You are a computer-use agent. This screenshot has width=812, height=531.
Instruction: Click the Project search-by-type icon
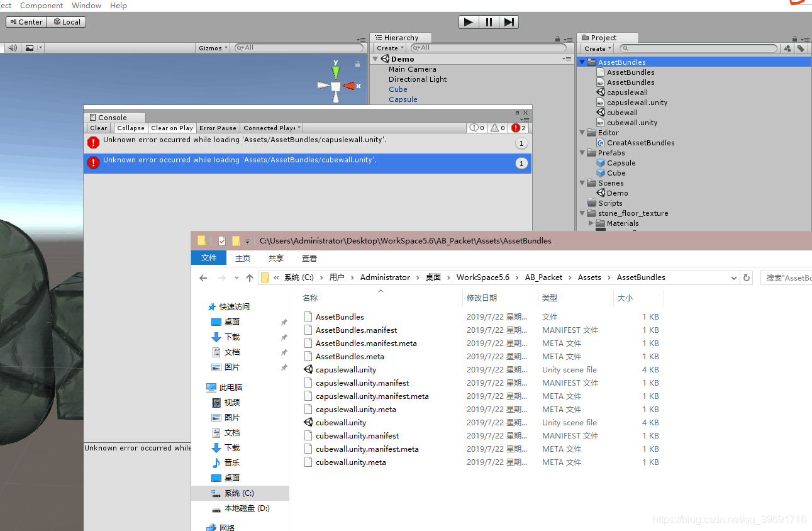(787, 48)
